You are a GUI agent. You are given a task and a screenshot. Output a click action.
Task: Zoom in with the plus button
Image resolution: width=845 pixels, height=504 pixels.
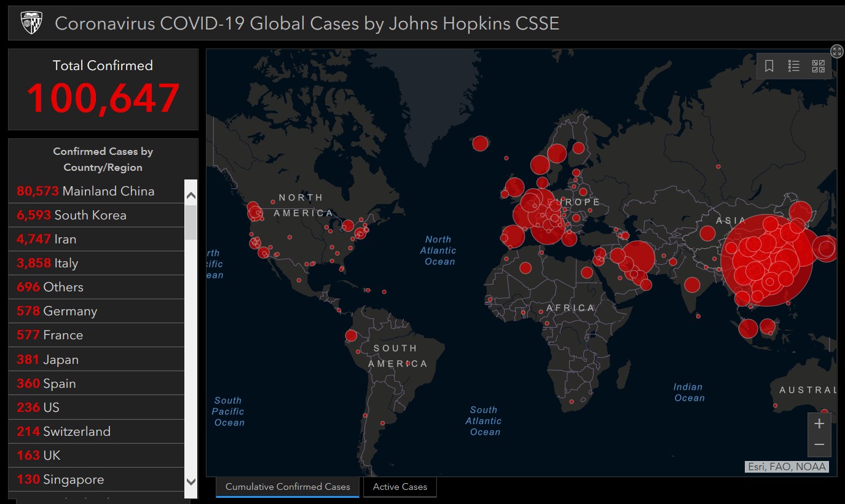pos(819,423)
